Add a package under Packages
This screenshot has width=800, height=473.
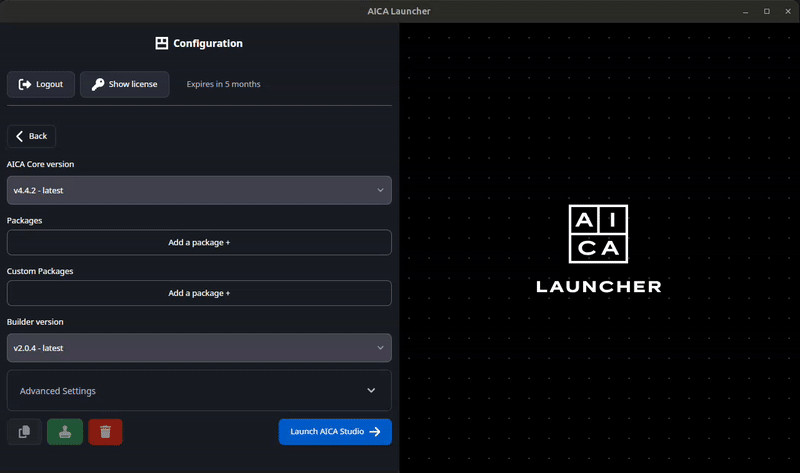point(199,242)
